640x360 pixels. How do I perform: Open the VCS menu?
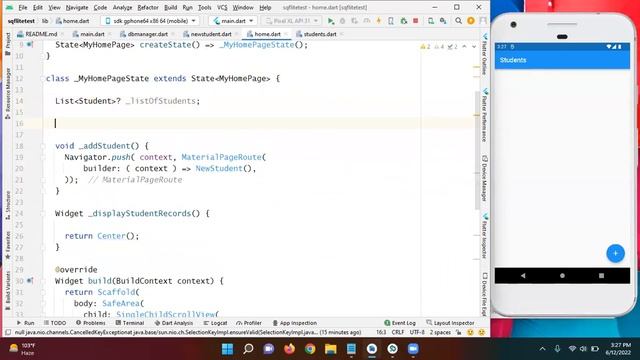222,7
